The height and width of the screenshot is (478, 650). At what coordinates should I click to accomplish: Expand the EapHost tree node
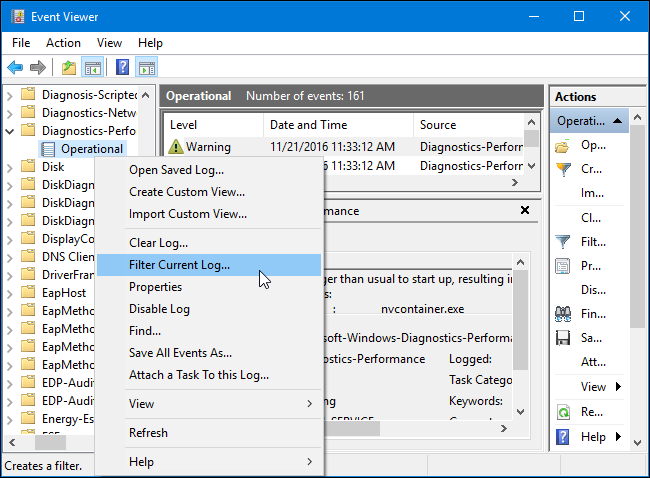[10, 294]
